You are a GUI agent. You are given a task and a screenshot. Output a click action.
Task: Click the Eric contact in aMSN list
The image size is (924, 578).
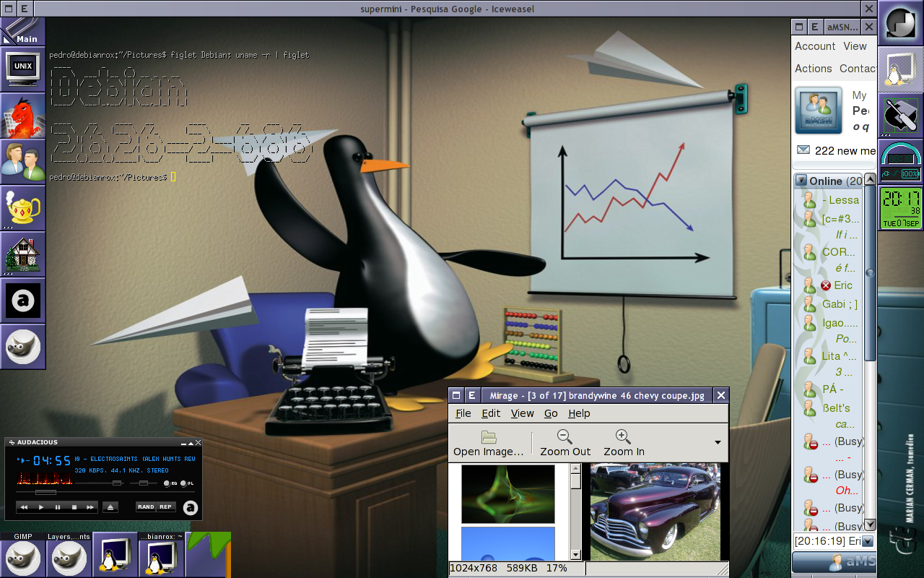[843, 285]
